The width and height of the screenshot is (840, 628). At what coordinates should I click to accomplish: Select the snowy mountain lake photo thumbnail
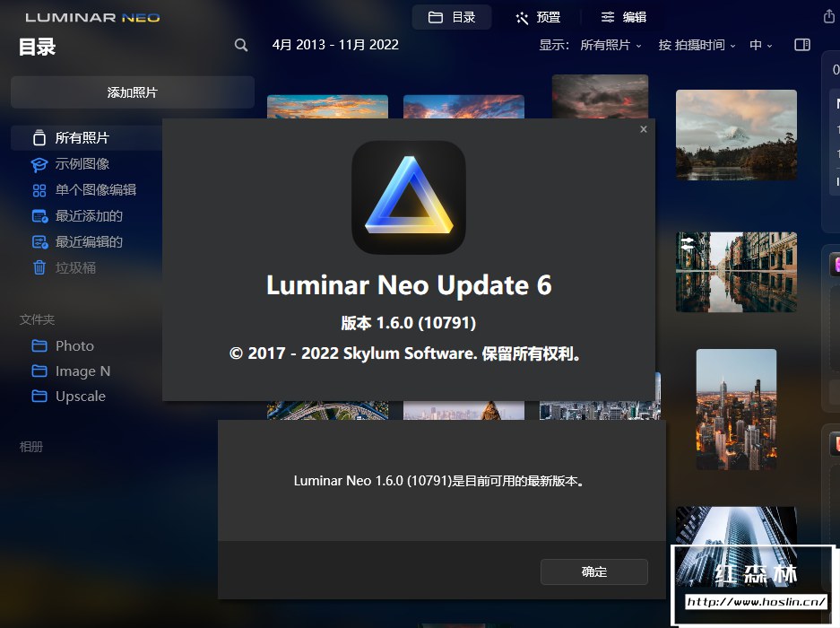point(736,135)
